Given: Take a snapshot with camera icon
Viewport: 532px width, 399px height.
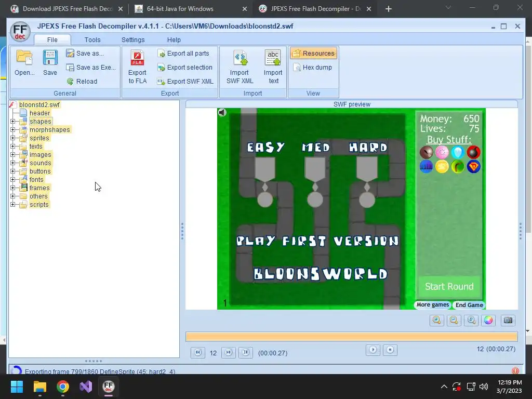Looking at the screenshot, I should (x=508, y=320).
